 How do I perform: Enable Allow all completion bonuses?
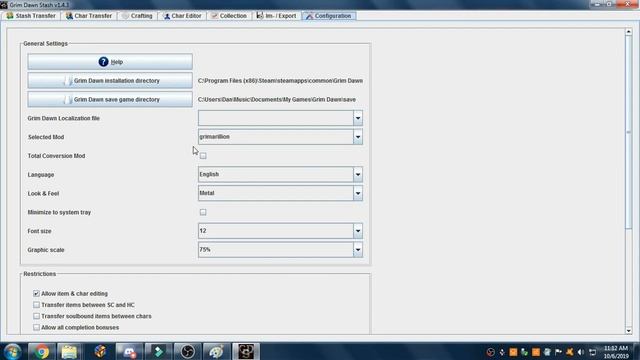(36, 327)
